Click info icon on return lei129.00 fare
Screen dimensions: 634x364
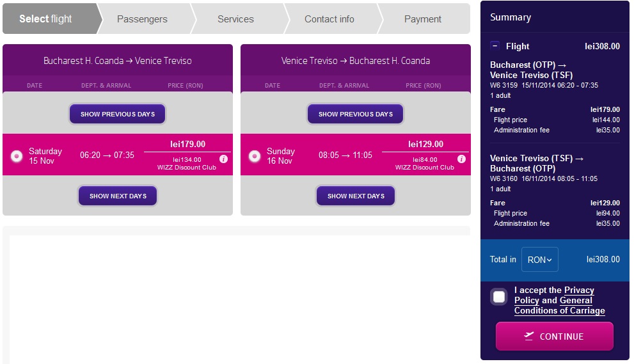tap(461, 159)
